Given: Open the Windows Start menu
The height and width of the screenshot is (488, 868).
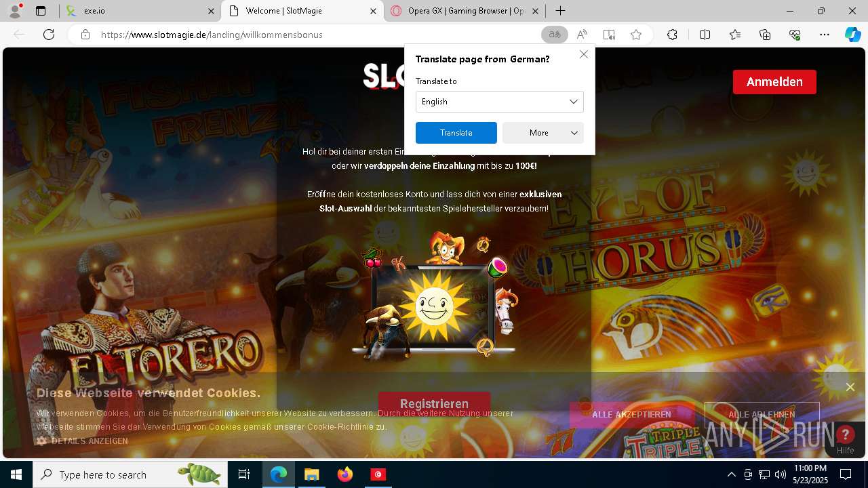Looking at the screenshot, I should tap(16, 474).
